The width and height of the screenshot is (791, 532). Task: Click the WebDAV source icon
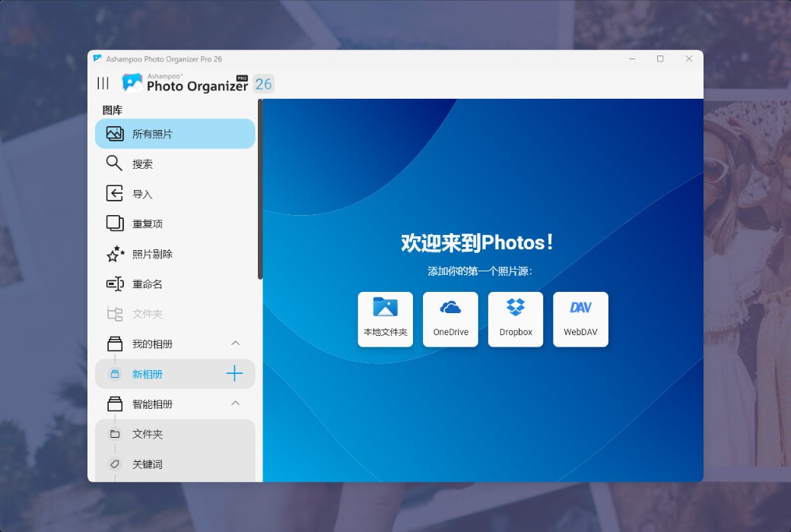tap(580, 318)
